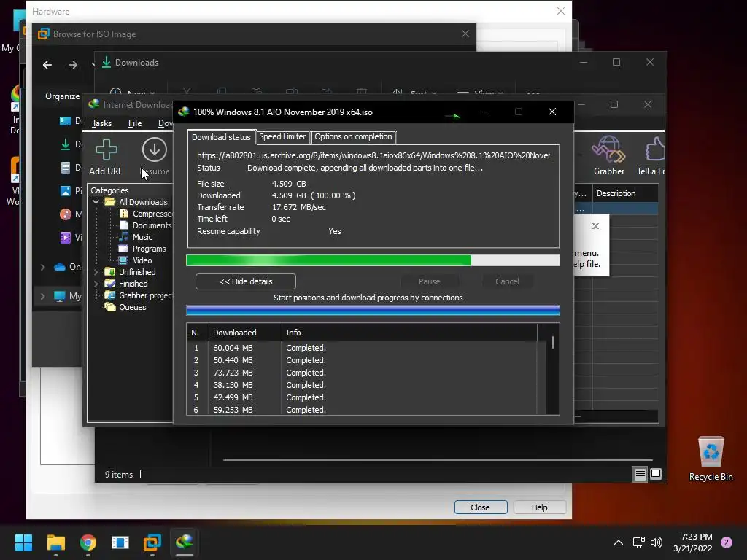Click the Pause button
The width and height of the screenshot is (747, 560).
pyautogui.click(x=429, y=281)
